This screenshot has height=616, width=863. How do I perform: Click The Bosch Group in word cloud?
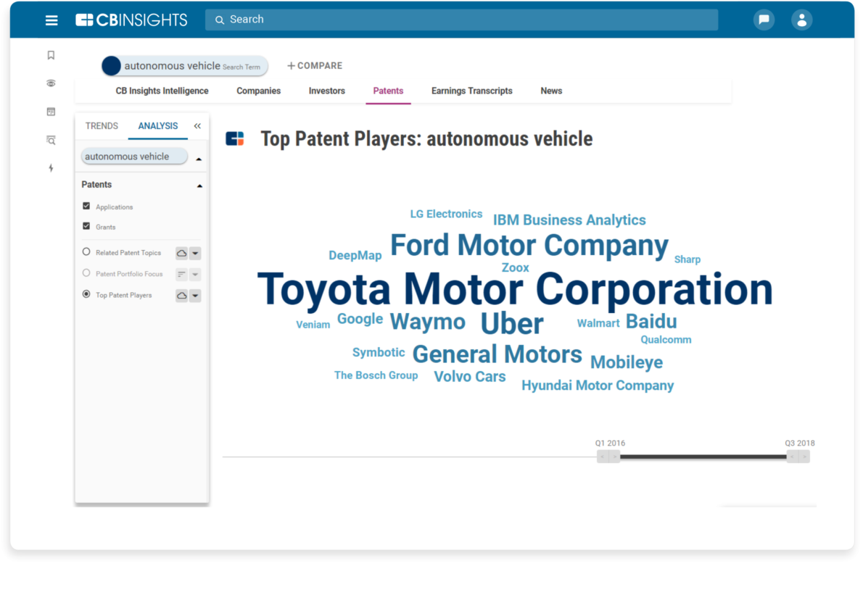click(376, 375)
